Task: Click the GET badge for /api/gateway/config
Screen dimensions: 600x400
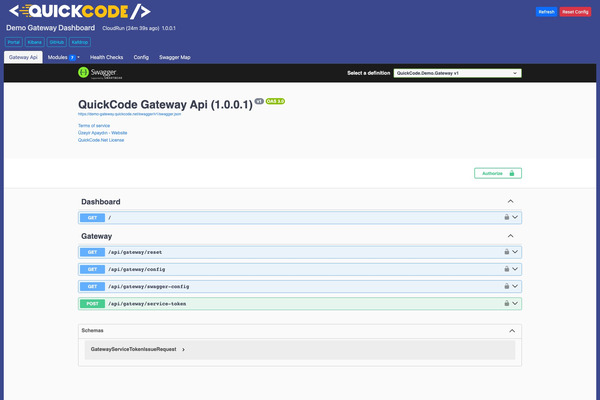Action: pyautogui.click(x=92, y=269)
